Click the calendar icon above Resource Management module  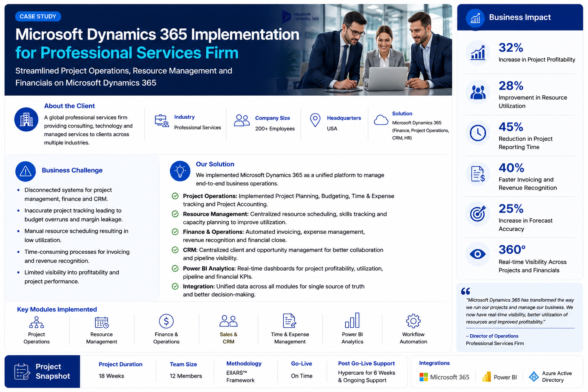pyautogui.click(x=102, y=322)
